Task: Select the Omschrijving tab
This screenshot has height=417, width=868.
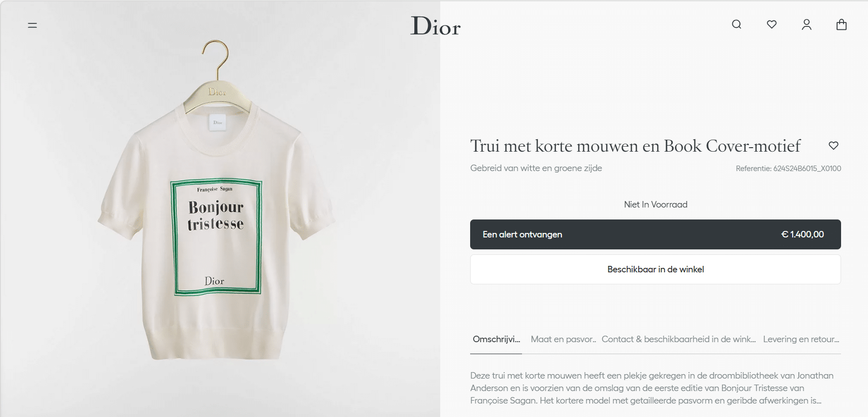Action: pos(496,339)
